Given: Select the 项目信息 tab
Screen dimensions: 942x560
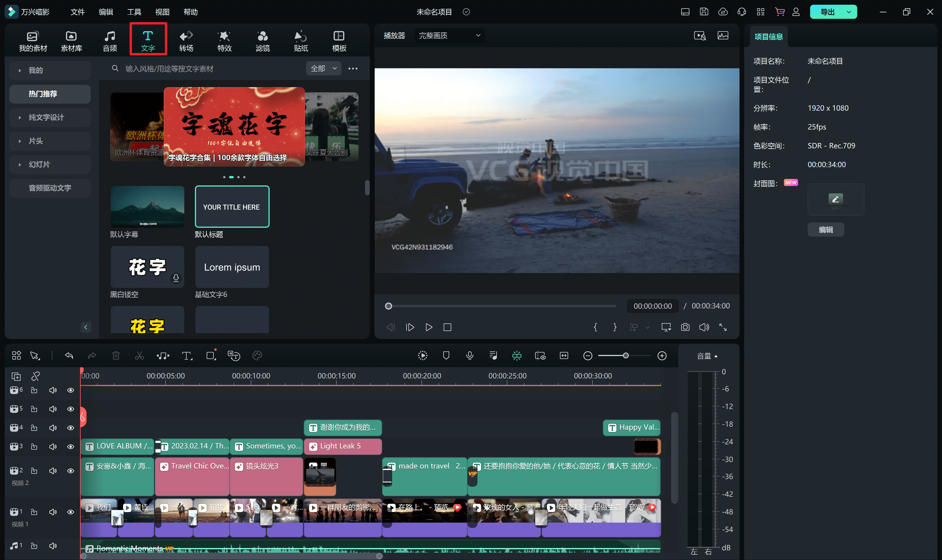Looking at the screenshot, I should (x=768, y=36).
